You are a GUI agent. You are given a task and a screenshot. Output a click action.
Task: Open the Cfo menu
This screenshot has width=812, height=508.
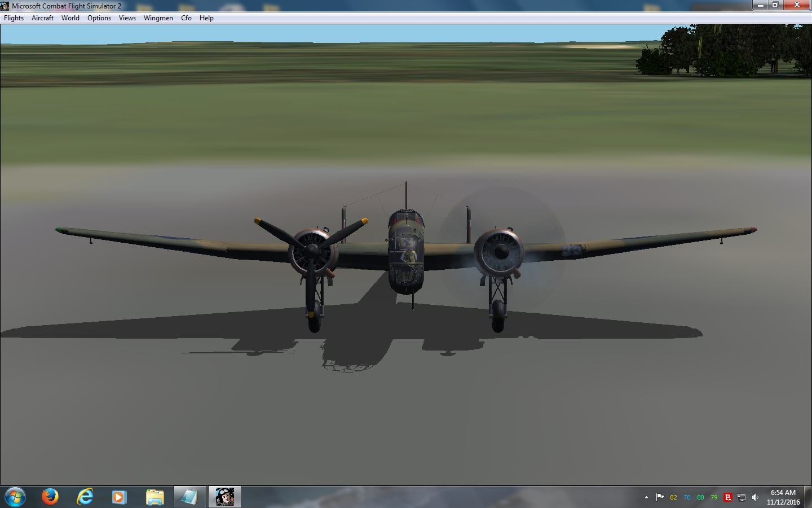(186, 18)
